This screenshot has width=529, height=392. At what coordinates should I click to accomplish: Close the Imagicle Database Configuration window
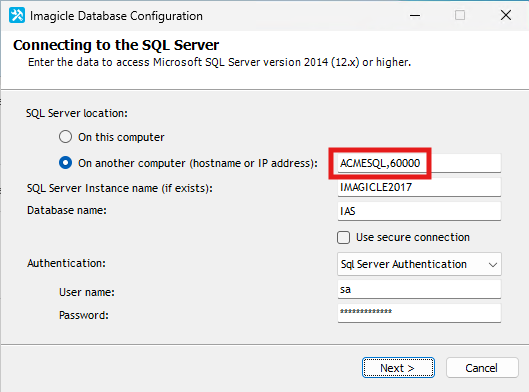pyautogui.click(x=506, y=15)
